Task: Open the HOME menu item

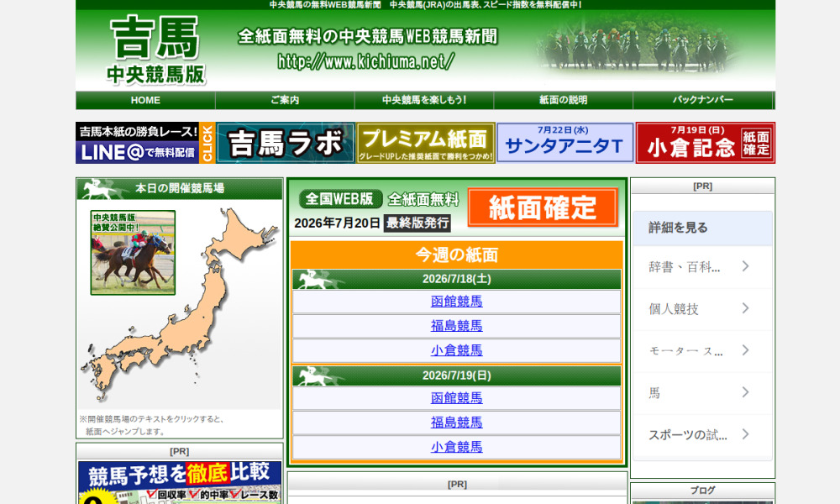Action: click(145, 100)
